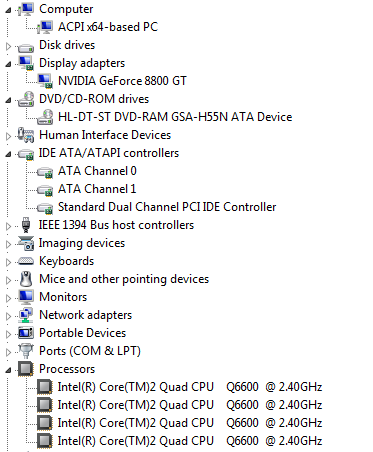Click the first Q6600 processor icon
This screenshot has height=452, width=373.
click(45, 387)
